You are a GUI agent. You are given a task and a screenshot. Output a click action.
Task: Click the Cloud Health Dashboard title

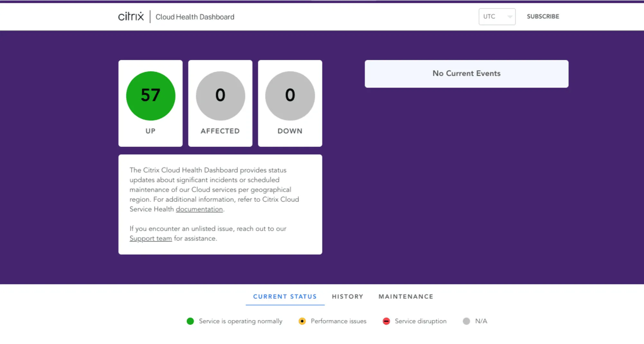(195, 17)
